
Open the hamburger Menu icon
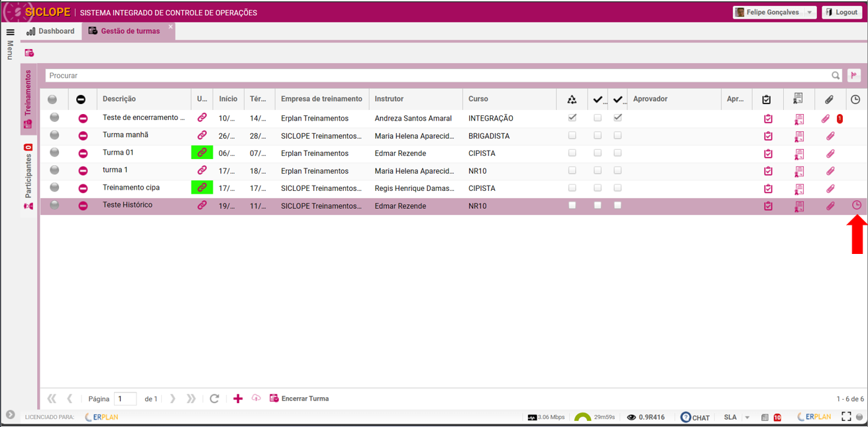10,32
